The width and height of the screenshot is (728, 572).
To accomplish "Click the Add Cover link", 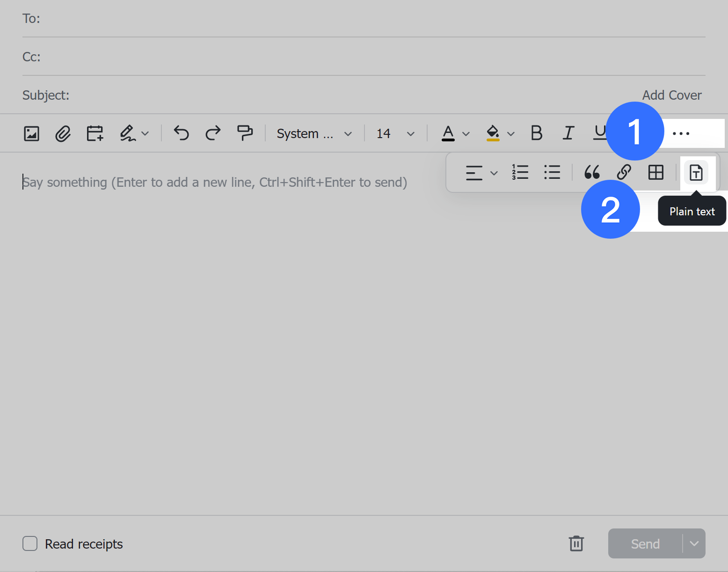I will 671,95.
